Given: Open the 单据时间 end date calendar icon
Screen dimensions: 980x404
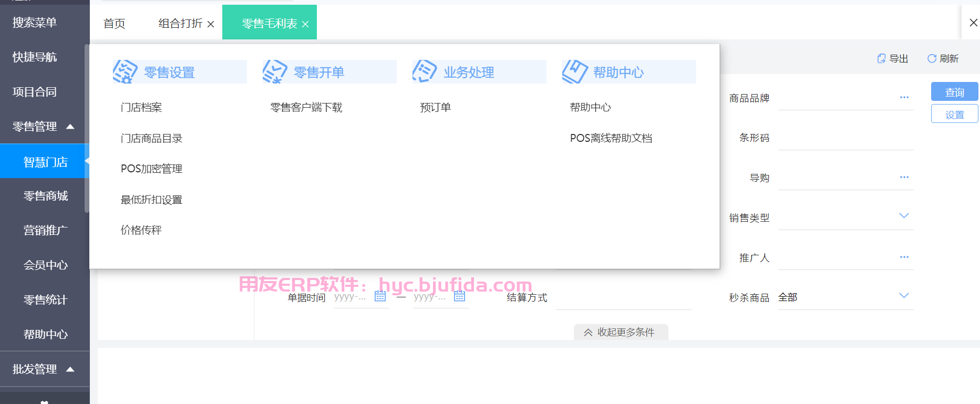Looking at the screenshot, I should click(x=459, y=296).
